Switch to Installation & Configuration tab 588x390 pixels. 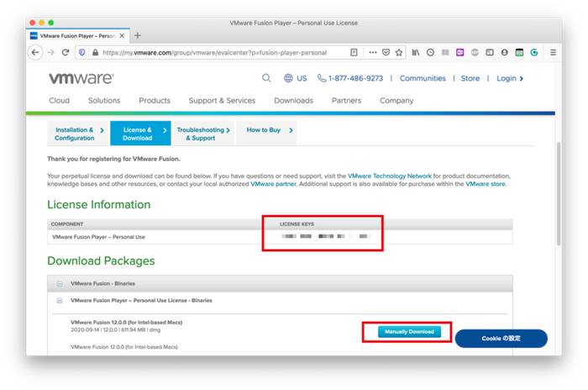pos(78,134)
